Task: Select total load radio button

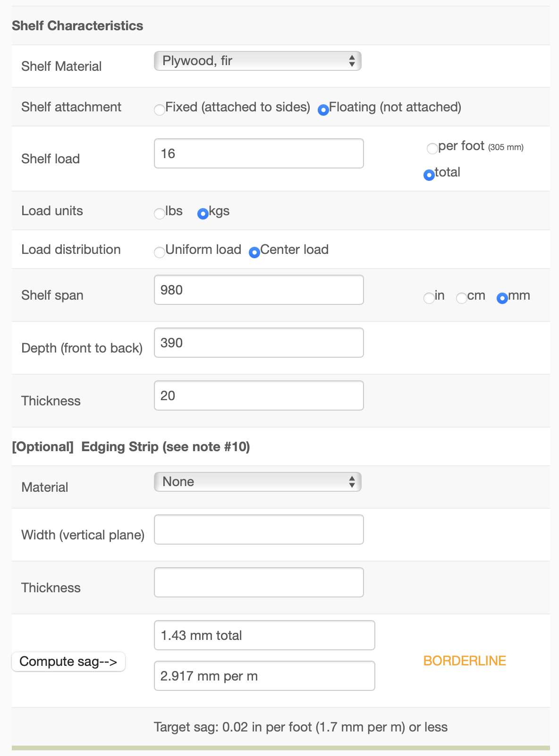Action: click(x=429, y=175)
